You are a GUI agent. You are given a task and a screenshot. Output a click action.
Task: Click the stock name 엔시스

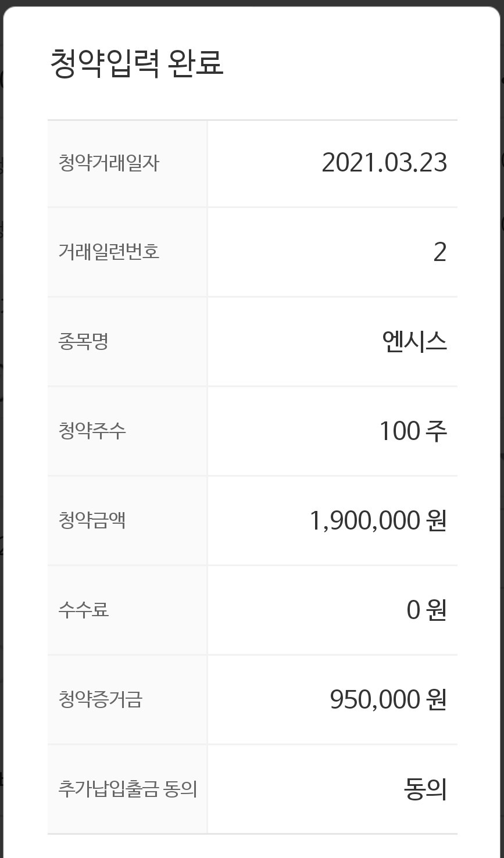click(414, 342)
